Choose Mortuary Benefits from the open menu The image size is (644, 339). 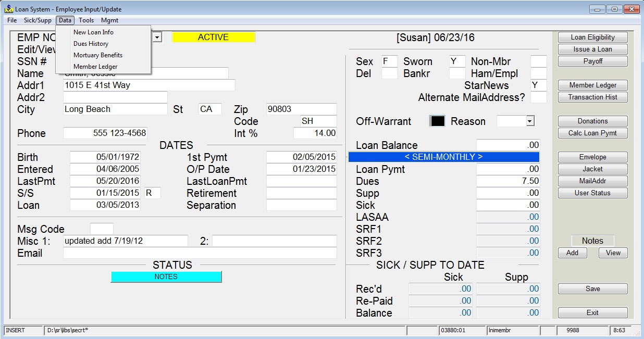click(97, 55)
